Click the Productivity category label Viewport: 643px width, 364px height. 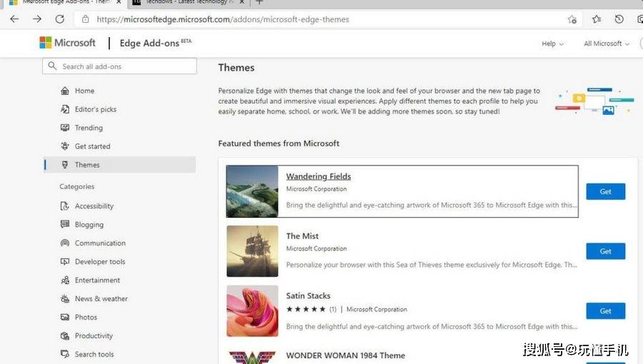94,335
